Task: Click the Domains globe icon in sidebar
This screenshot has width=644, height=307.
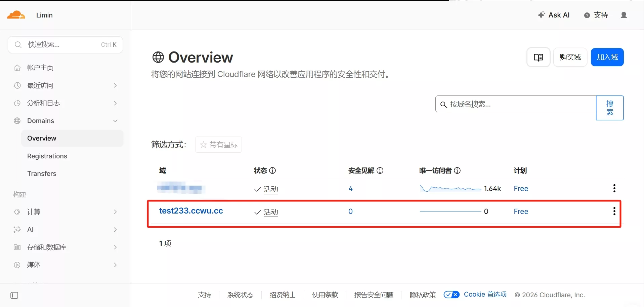Action: coord(17,121)
